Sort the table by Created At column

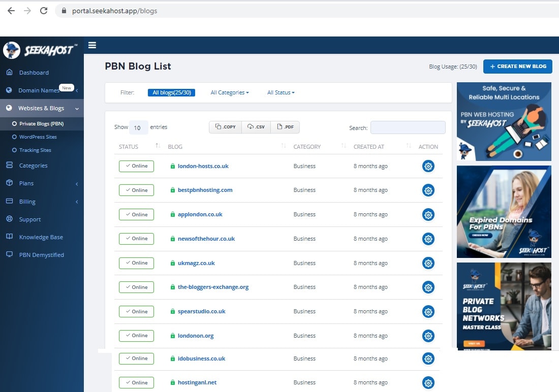[409, 146]
